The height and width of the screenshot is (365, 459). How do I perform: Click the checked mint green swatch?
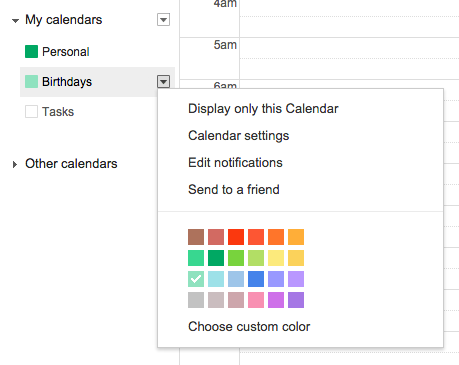pos(196,279)
